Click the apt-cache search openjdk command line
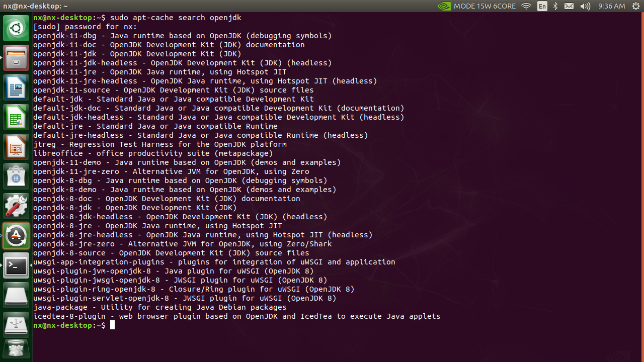 coord(137,18)
